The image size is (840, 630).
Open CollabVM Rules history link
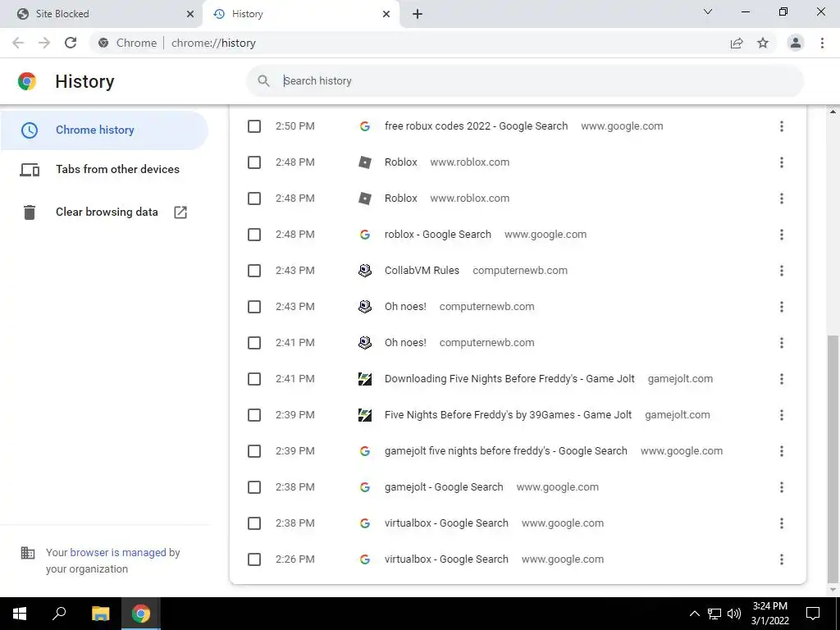(x=422, y=271)
